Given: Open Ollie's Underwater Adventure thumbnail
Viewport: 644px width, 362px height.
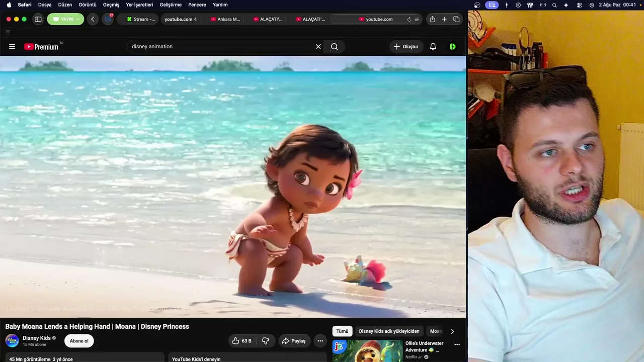Looking at the screenshot, I should [367, 351].
